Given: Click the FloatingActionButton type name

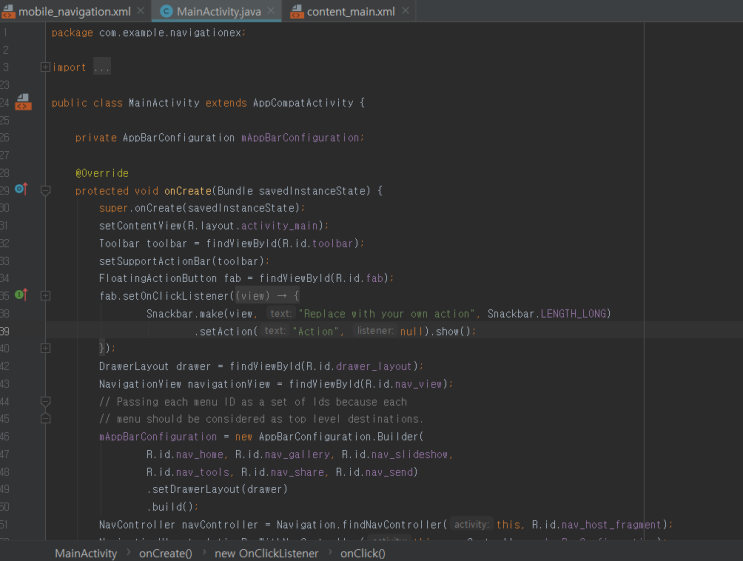Looking at the screenshot, I should (x=158, y=279).
